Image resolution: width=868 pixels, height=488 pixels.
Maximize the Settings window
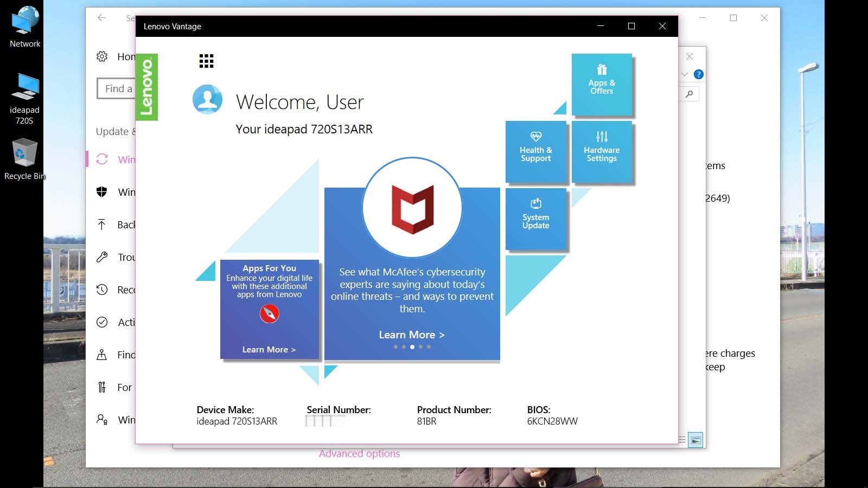click(733, 18)
